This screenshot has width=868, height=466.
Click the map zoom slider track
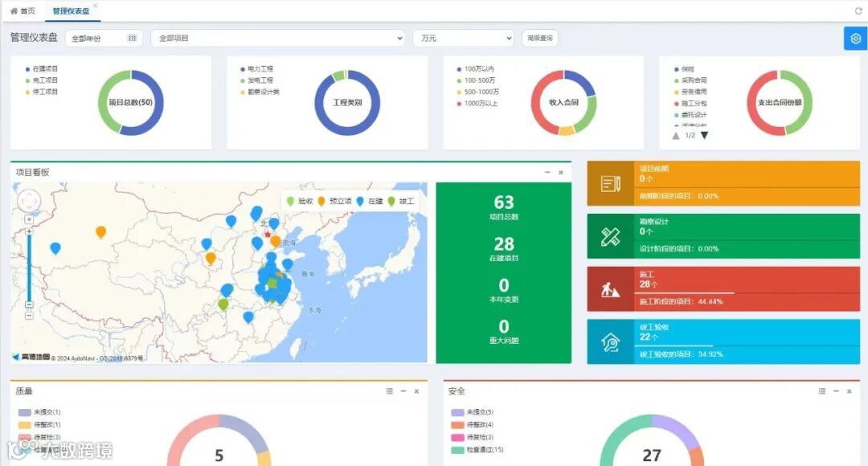coord(29,268)
